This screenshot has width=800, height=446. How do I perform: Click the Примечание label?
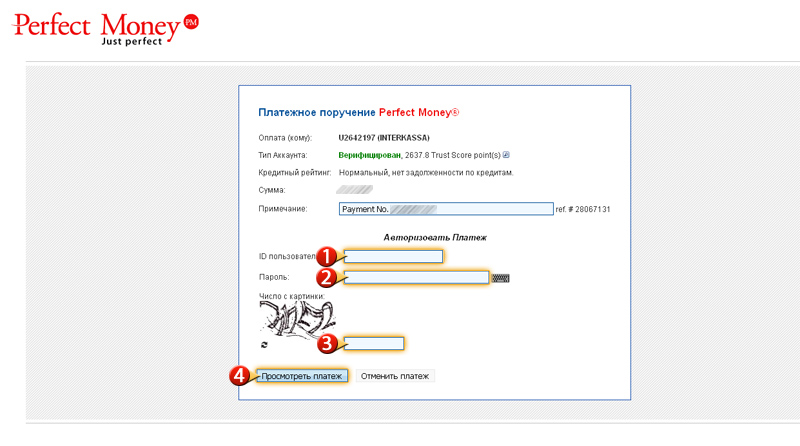click(x=283, y=209)
